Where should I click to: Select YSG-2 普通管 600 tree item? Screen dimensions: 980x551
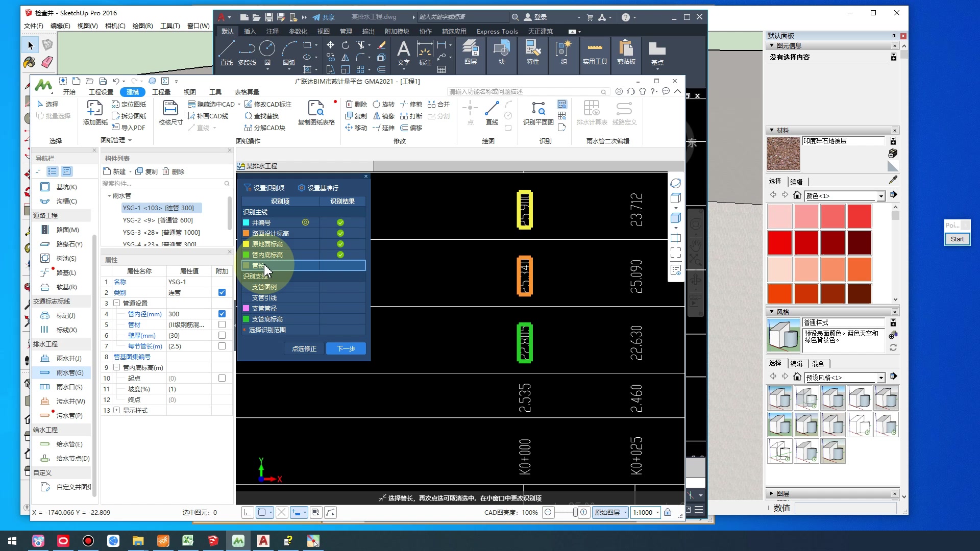point(157,220)
